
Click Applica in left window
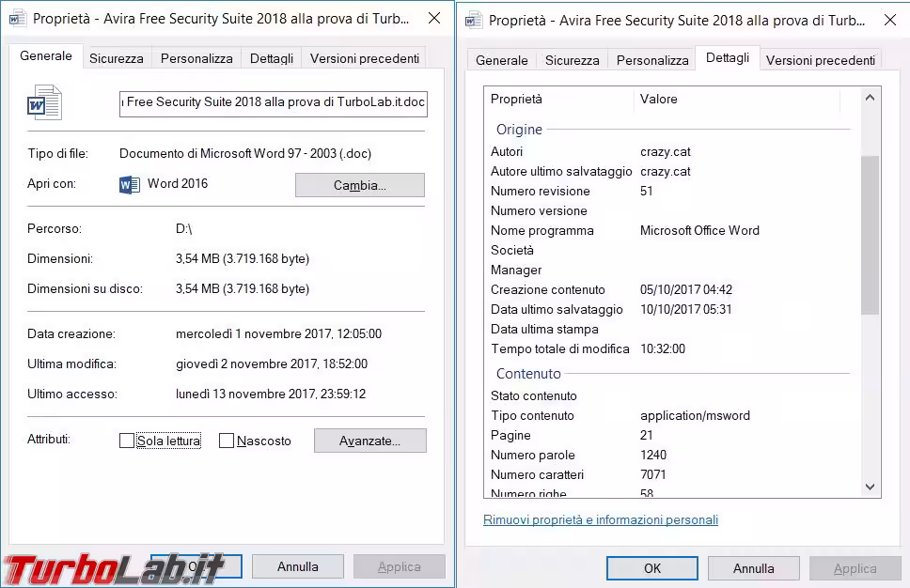(400, 566)
